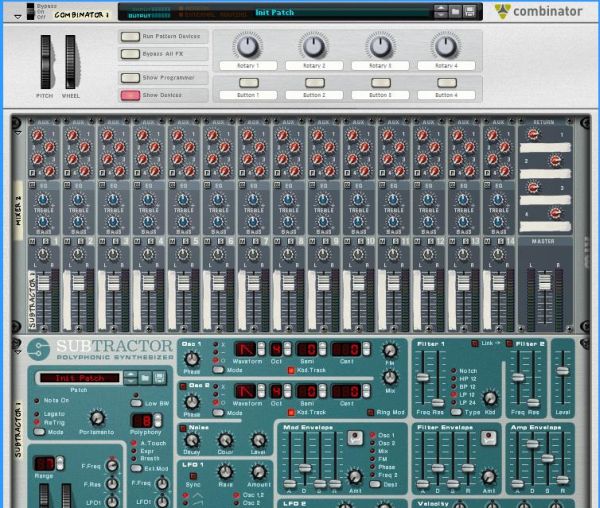Click channel 1 pan knob
This screenshot has width=600, height=508.
[43, 254]
